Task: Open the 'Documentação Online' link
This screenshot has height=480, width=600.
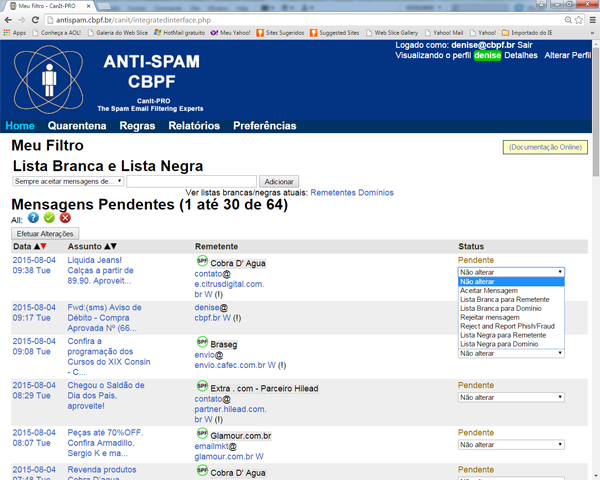Action: tap(545, 147)
